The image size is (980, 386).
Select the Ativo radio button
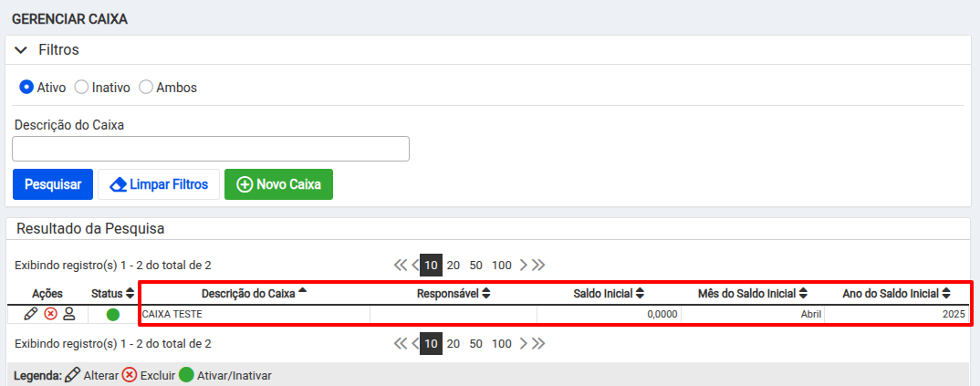pos(26,88)
